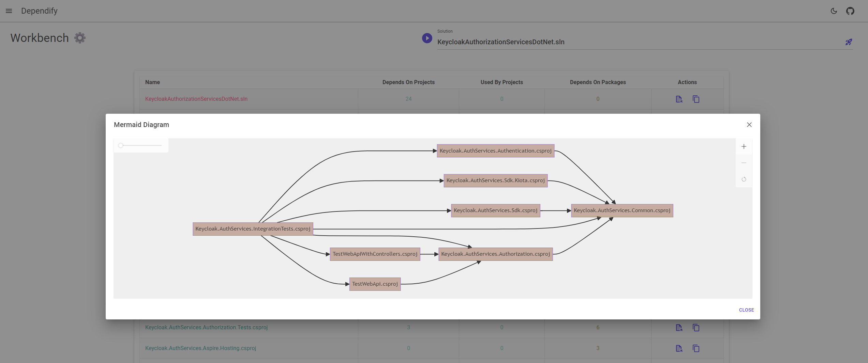Close dialog using the X icon
This screenshot has width=868, height=363.
pos(749,125)
